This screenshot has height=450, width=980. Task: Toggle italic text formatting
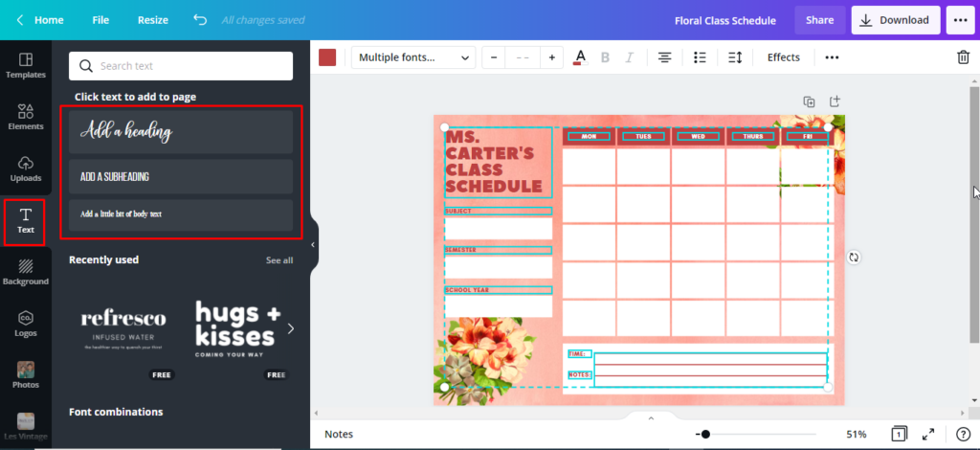click(x=629, y=57)
